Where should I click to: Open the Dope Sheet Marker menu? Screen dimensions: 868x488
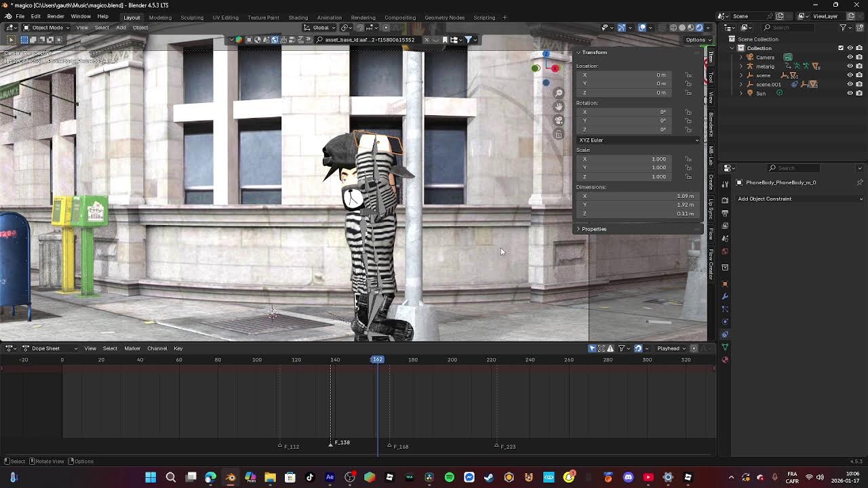pyautogui.click(x=132, y=348)
